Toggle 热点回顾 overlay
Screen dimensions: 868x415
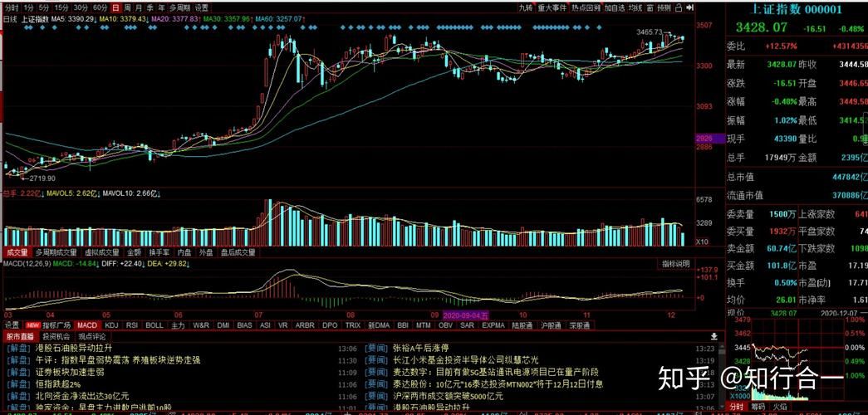tap(586, 7)
